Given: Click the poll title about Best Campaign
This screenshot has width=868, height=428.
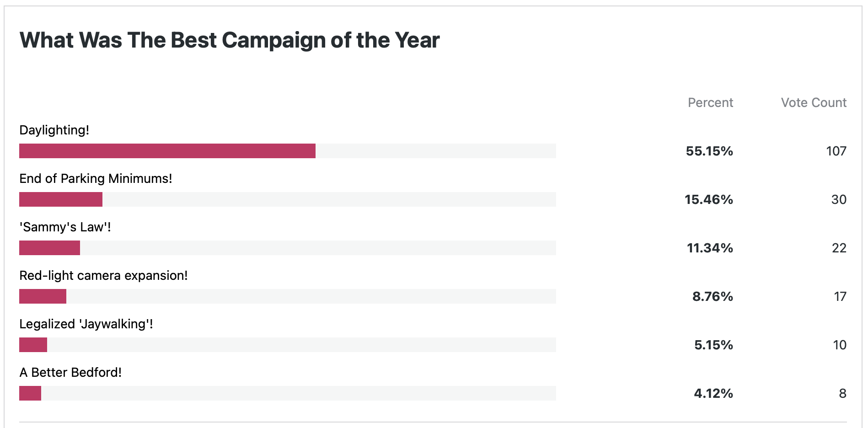Looking at the screenshot, I should point(229,40).
